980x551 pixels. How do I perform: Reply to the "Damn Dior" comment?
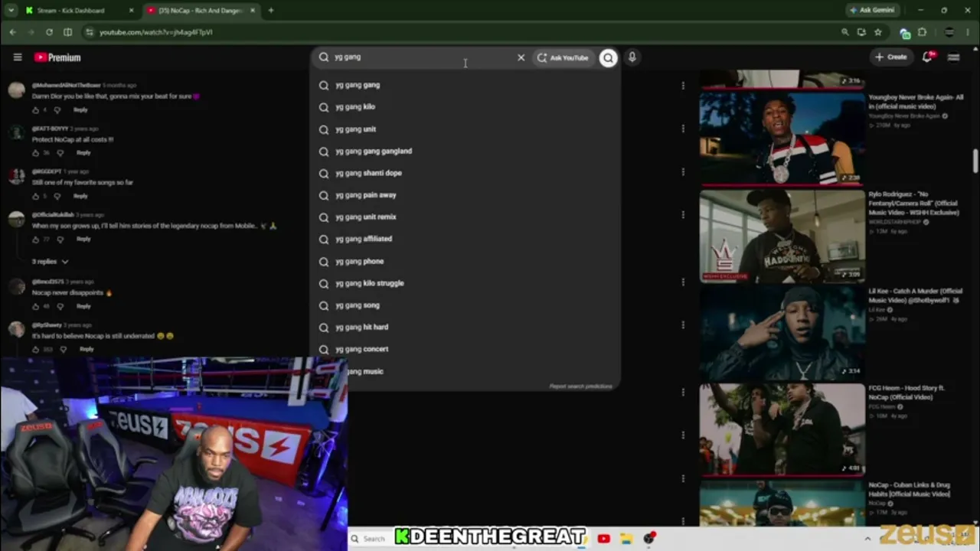(x=80, y=110)
